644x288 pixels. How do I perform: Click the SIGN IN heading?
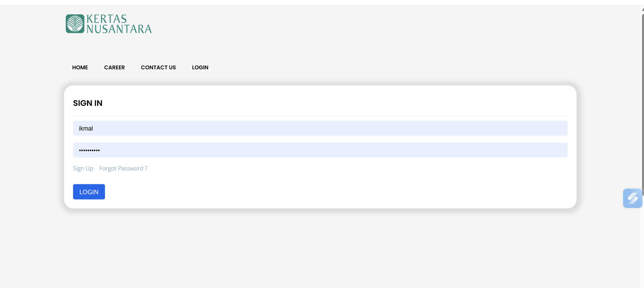87,103
